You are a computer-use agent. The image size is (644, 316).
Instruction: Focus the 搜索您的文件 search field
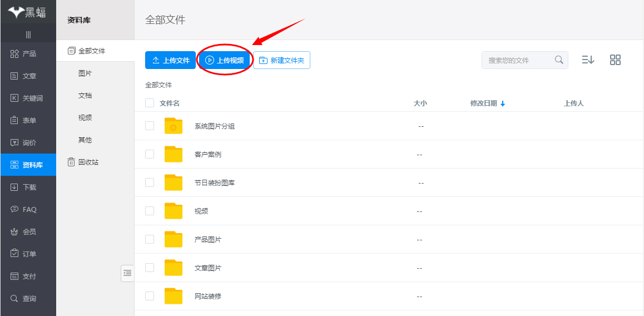517,60
